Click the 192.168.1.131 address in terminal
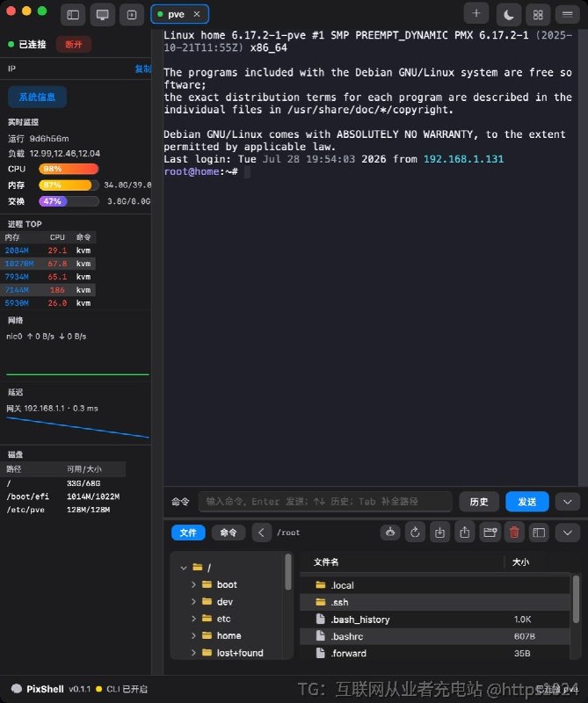 [x=464, y=159]
